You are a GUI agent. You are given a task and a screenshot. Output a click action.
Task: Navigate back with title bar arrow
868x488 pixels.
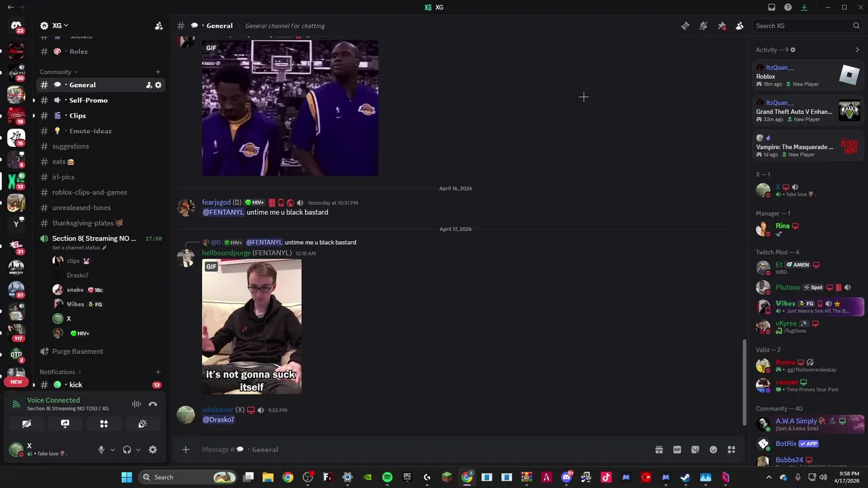(x=10, y=7)
